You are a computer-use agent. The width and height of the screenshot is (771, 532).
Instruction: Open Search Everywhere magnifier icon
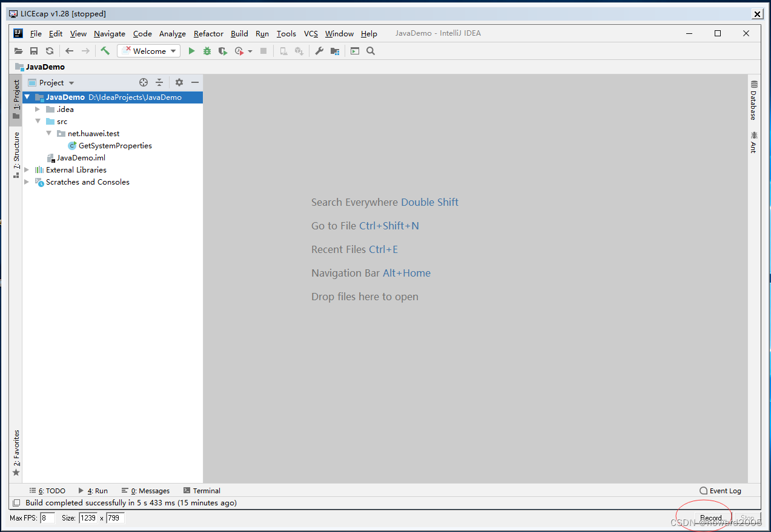371,51
